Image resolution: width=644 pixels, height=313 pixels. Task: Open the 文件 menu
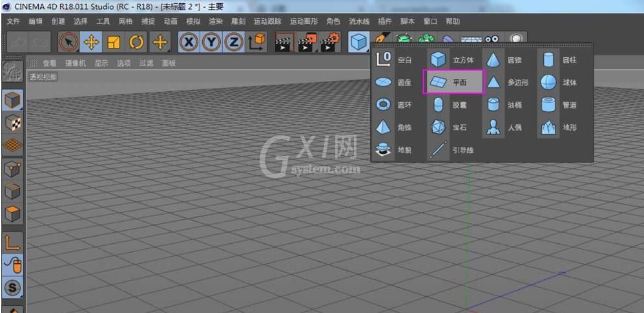point(14,21)
